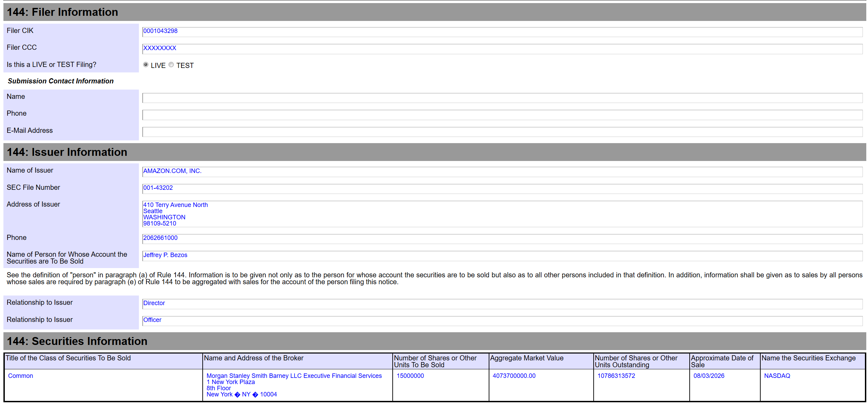Click the issuer Phone field 2062661000
868x405 pixels.
502,239
